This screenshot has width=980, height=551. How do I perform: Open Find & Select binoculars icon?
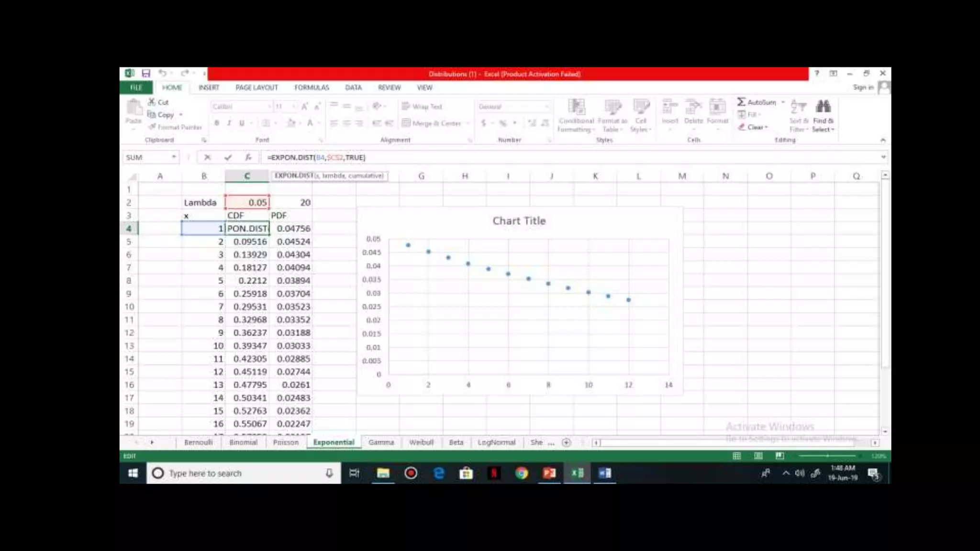tap(823, 107)
